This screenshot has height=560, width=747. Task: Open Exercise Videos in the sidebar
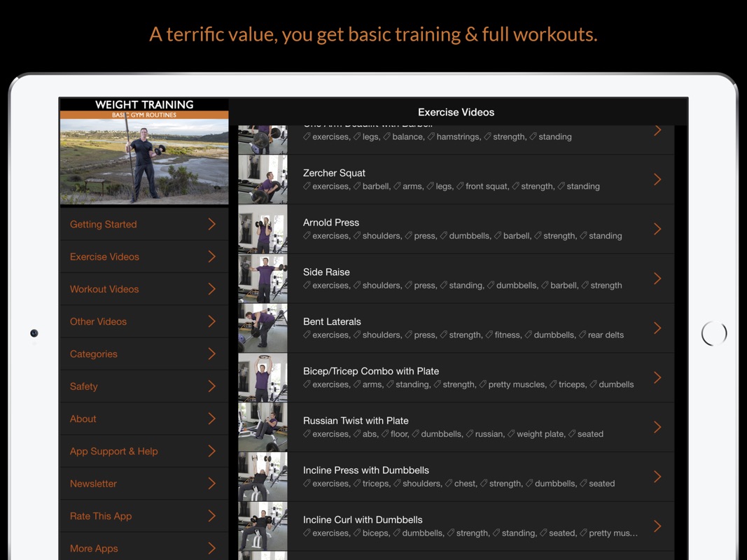pos(144,257)
